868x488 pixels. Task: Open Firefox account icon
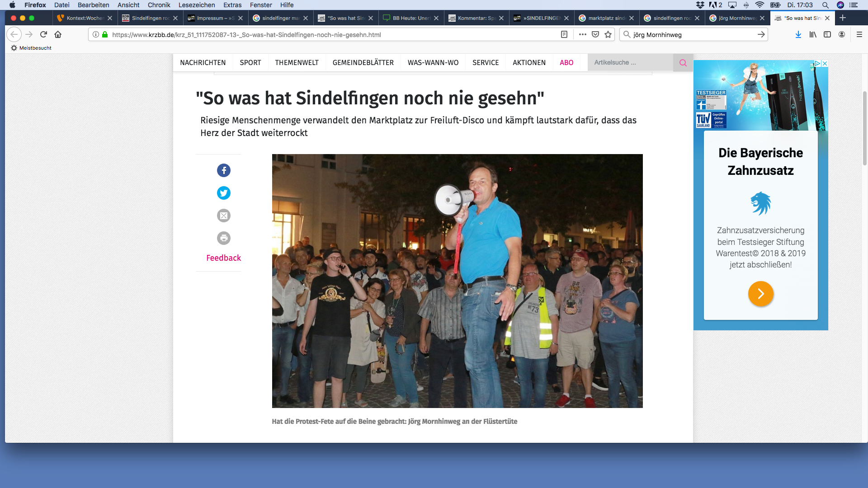[x=842, y=34]
